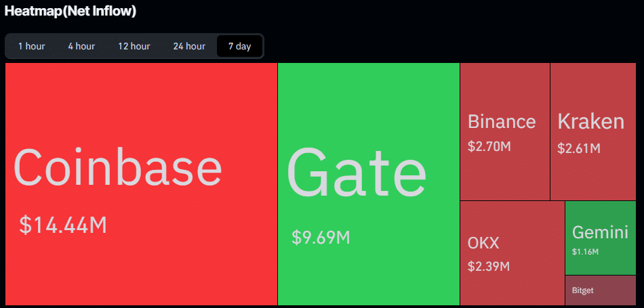Image resolution: width=644 pixels, height=308 pixels.
Task: Click the $14.44M value on Coinbase
Action: pyautogui.click(x=63, y=225)
